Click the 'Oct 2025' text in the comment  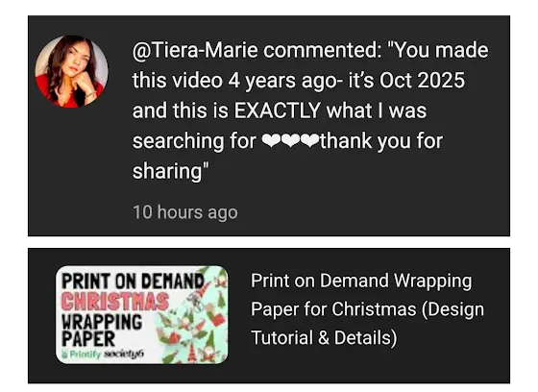422,81
